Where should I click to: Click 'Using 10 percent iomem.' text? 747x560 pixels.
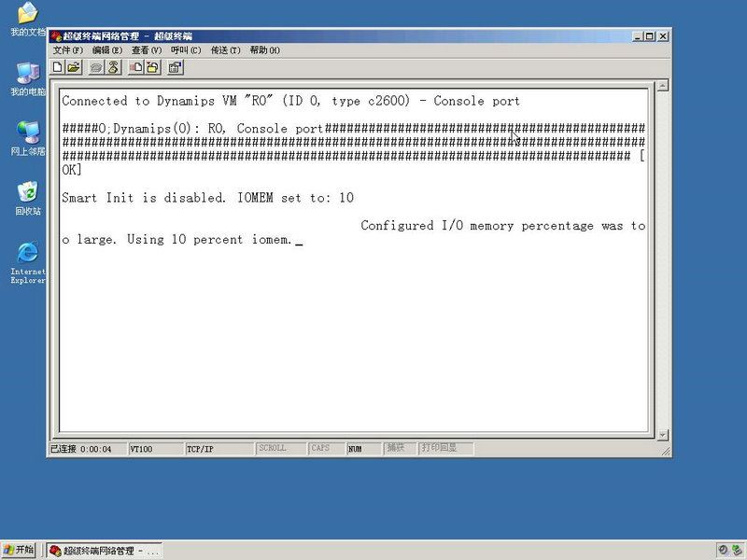coord(209,239)
